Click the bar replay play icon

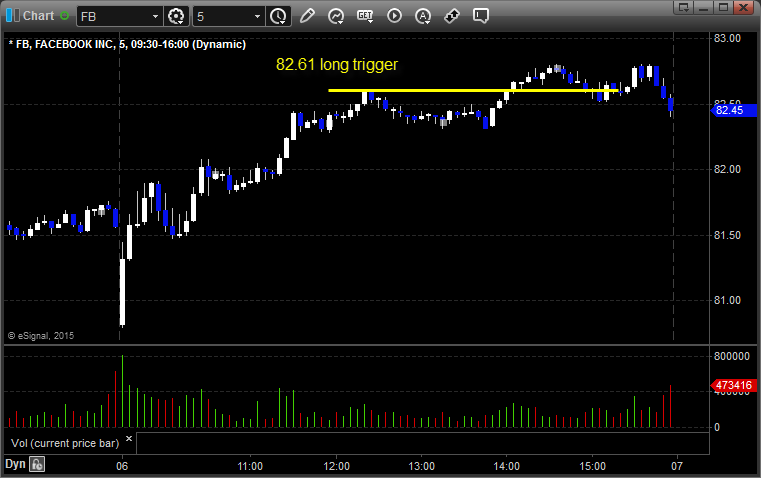[394, 16]
